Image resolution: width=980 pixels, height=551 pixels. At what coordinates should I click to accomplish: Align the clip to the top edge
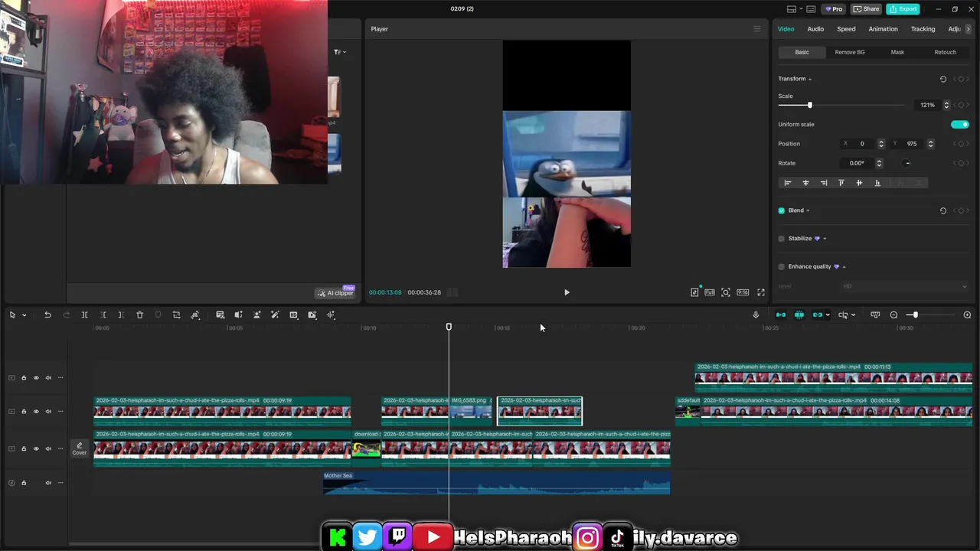pos(841,183)
